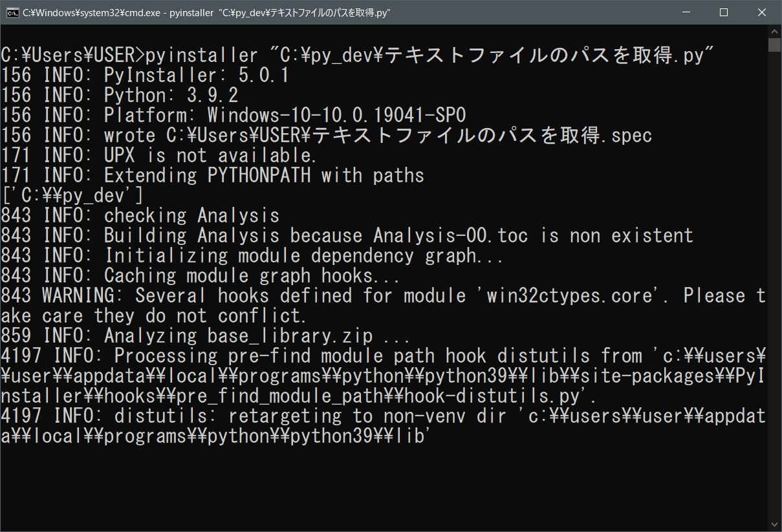Click the 'distutils: retargeting to non-venv dir' line
The width and height of the screenshot is (782, 532).
tap(384, 416)
